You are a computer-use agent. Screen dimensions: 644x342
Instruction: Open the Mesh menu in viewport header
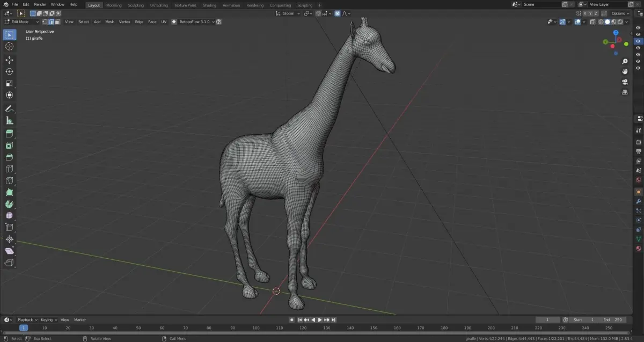coord(109,22)
